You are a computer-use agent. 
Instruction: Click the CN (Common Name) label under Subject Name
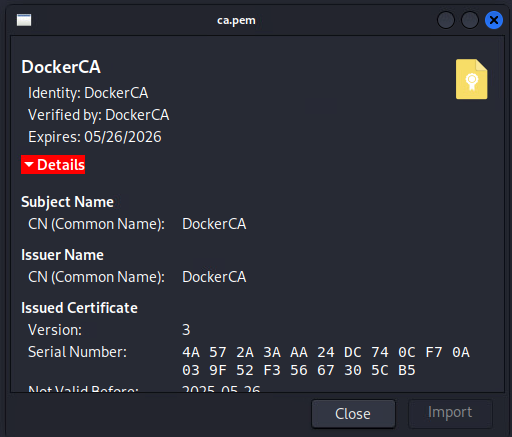tap(96, 224)
